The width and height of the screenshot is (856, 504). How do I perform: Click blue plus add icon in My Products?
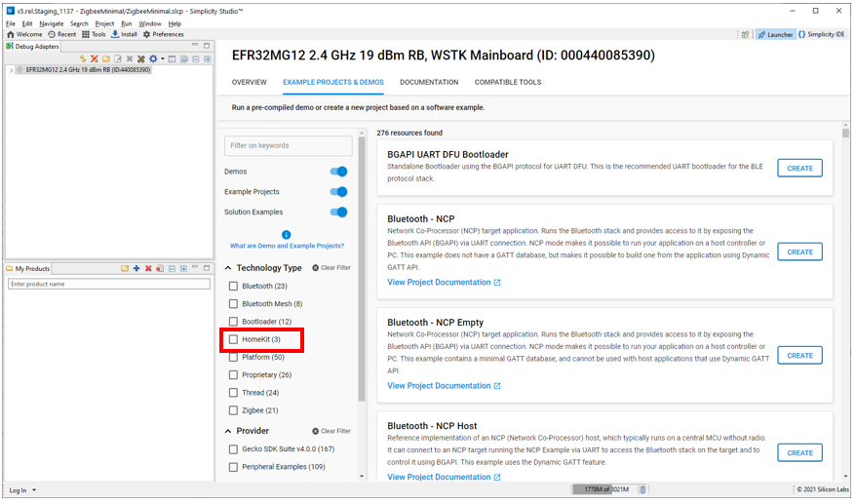coord(136,269)
